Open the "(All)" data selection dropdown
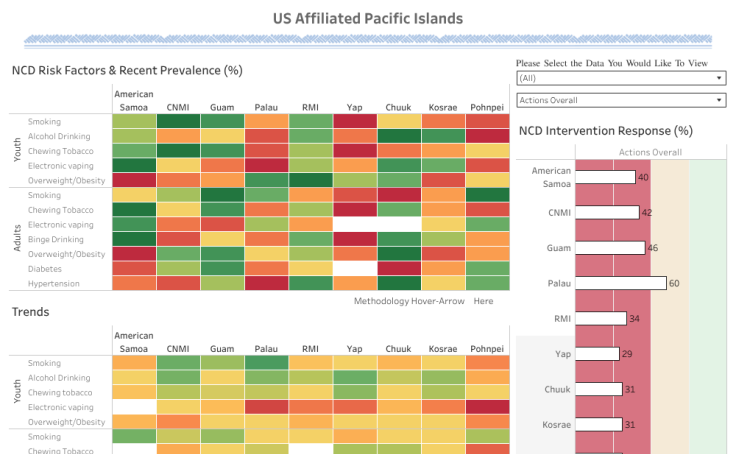Screen dimensions: 736x454 tap(620, 78)
